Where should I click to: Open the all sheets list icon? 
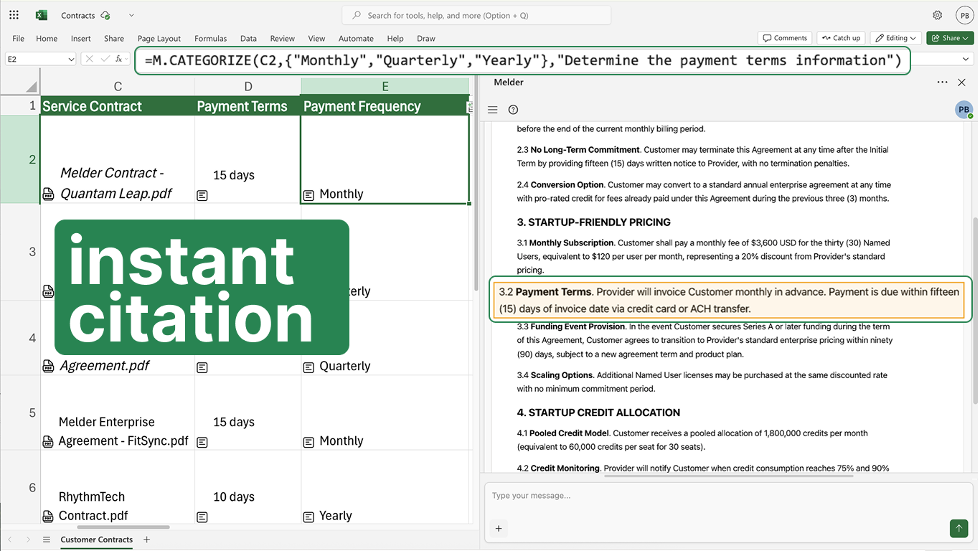tap(47, 540)
